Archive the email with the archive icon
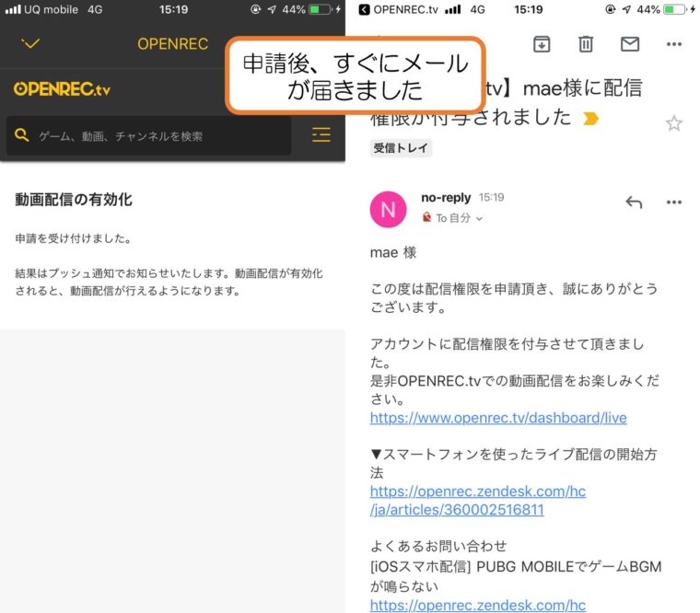This screenshot has width=700, height=613. 542,44
